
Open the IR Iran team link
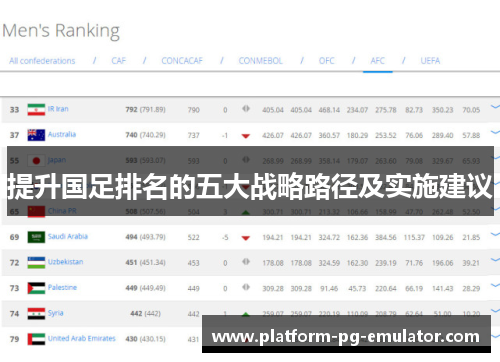[58, 109]
